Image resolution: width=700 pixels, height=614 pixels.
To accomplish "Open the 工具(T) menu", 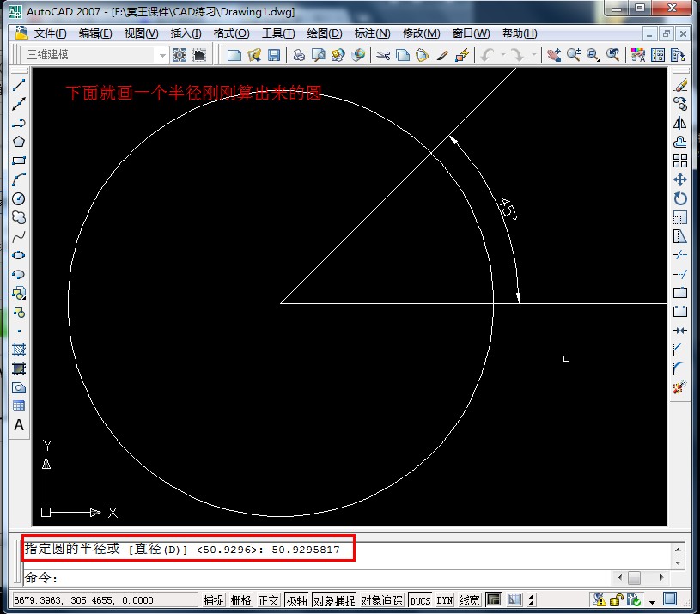I will pyautogui.click(x=278, y=33).
